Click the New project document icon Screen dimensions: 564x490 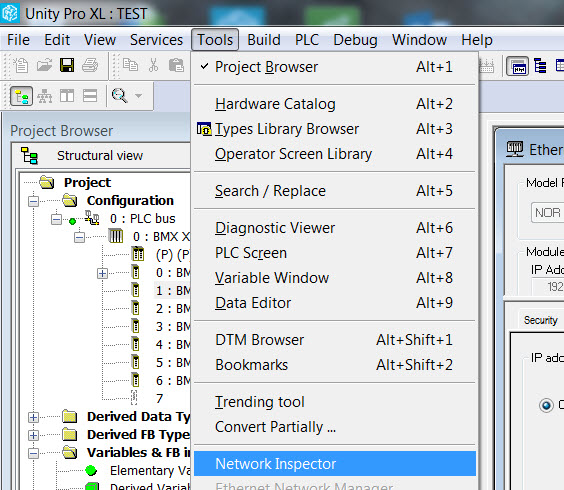pos(21,65)
